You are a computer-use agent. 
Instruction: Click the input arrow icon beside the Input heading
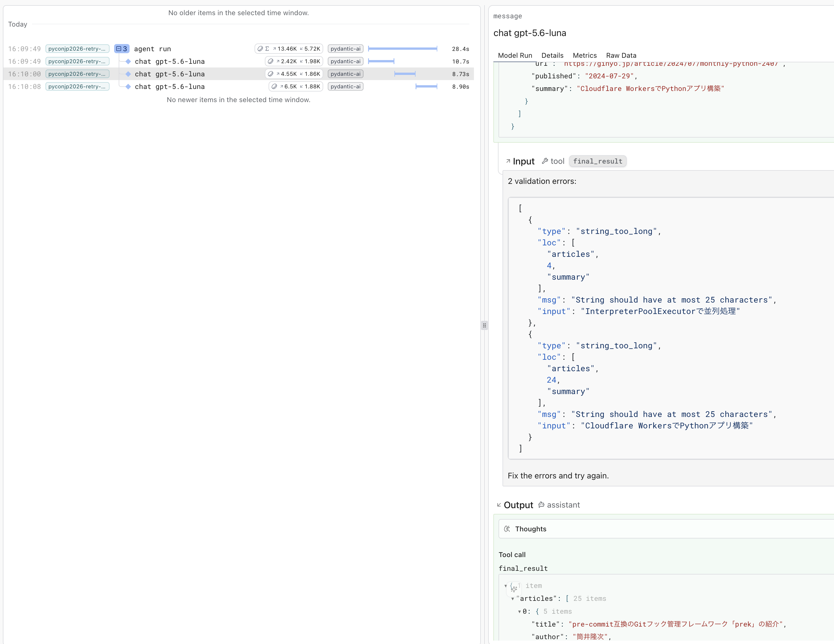(x=508, y=161)
